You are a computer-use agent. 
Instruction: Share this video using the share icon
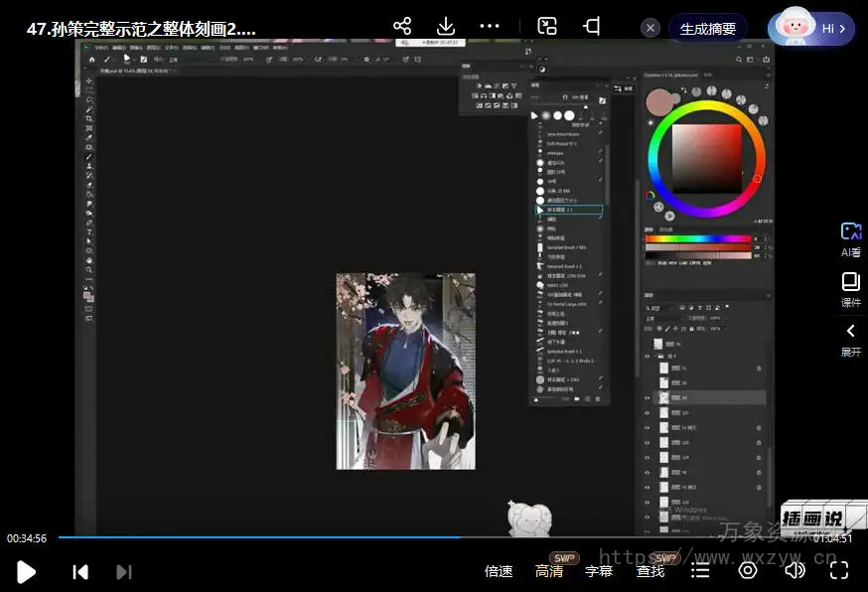(x=402, y=27)
